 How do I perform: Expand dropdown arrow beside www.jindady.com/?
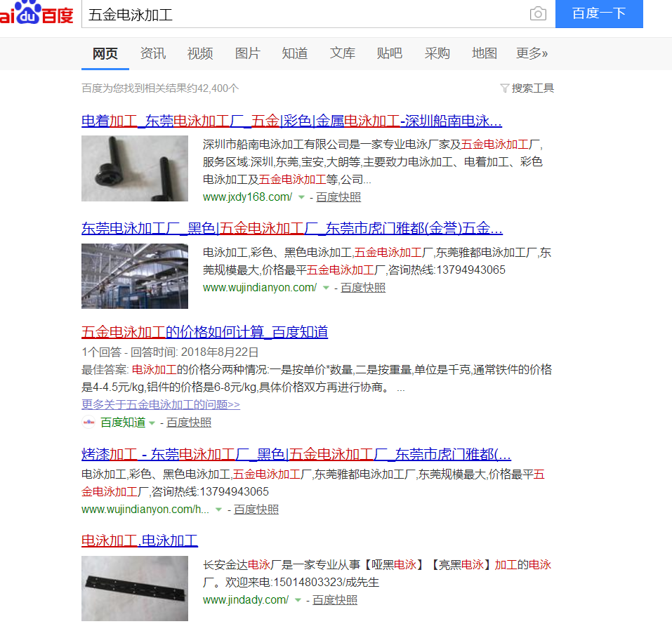(x=298, y=601)
